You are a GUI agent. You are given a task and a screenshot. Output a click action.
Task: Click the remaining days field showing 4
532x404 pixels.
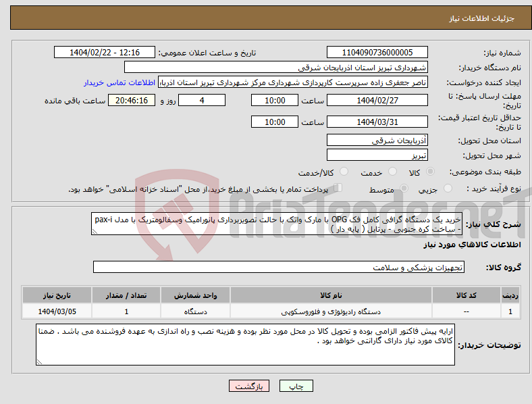pos(202,100)
